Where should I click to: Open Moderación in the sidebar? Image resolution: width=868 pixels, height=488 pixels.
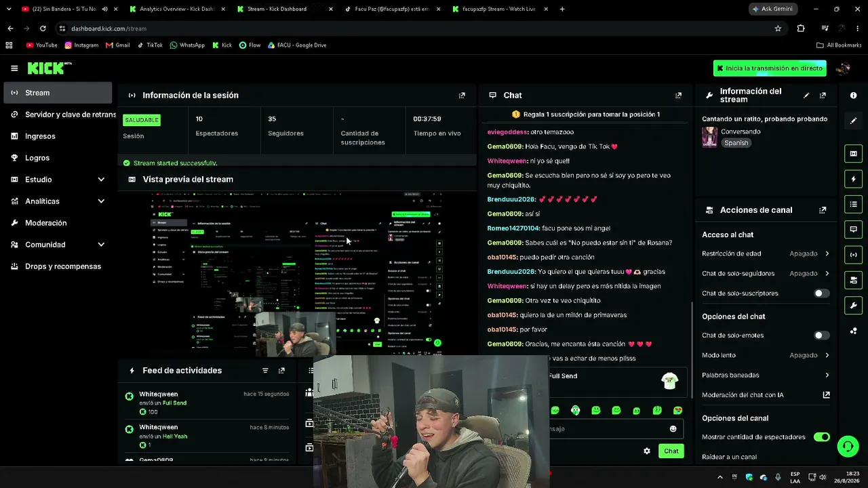pos(58,223)
